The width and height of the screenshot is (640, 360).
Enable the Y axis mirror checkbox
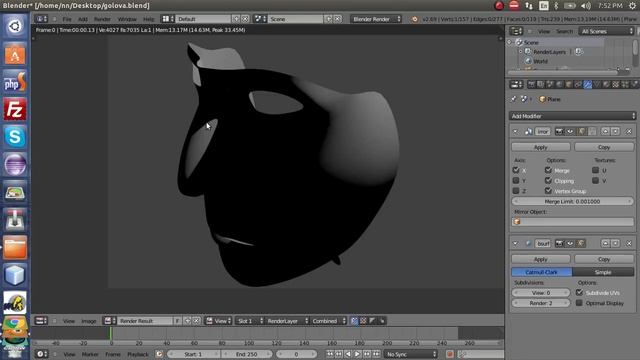coord(516,180)
